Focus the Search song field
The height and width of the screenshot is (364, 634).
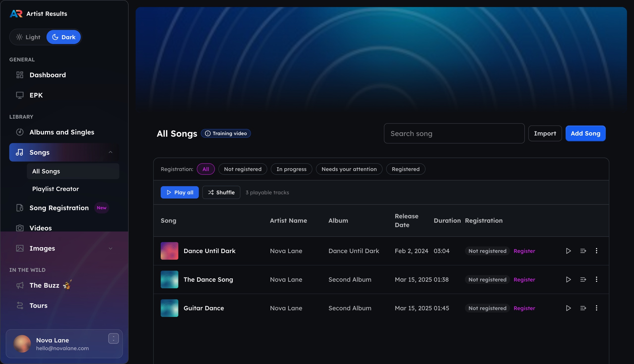[x=454, y=133]
